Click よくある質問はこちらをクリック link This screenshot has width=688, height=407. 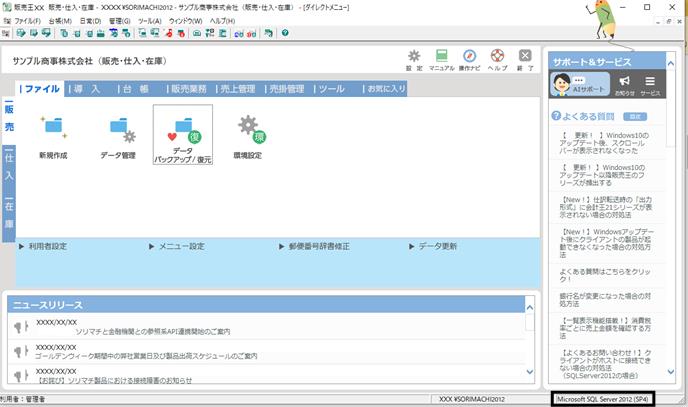pos(605,275)
